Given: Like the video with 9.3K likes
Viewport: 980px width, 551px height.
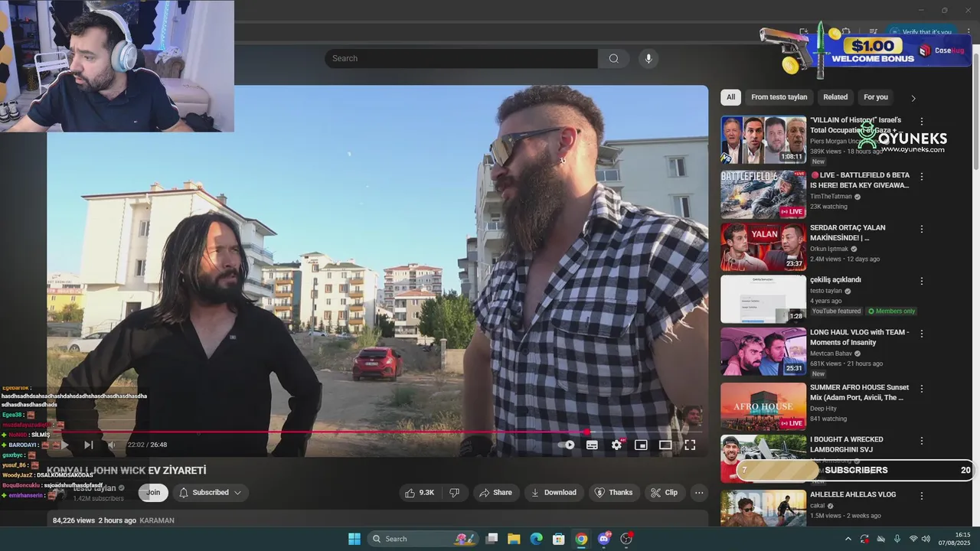Looking at the screenshot, I should click(420, 493).
